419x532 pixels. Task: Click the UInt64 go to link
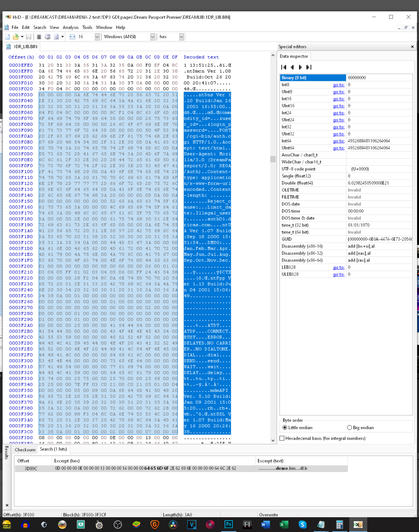[339, 148]
